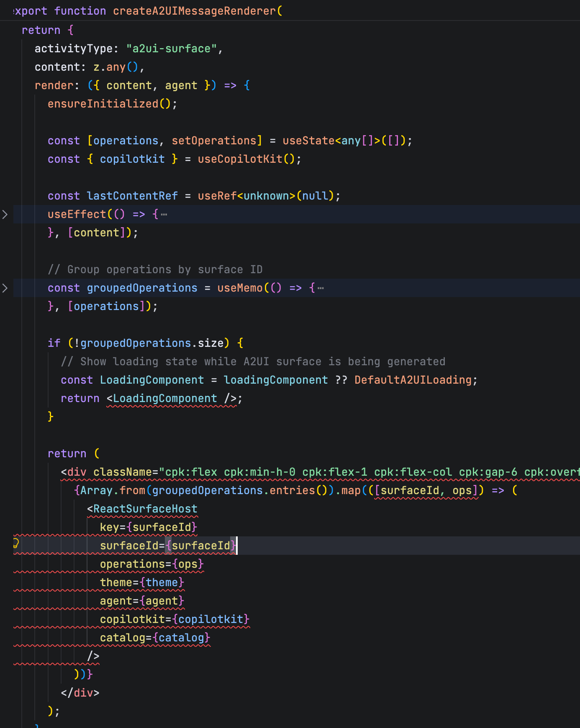Click the <LoadingComponent /> JSX element

[172, 399]
